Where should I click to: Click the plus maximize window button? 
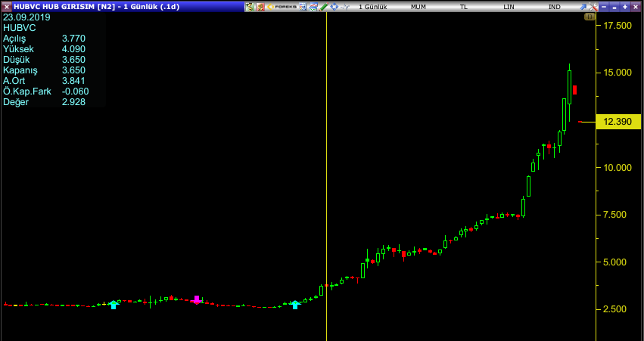coord(625,7)
